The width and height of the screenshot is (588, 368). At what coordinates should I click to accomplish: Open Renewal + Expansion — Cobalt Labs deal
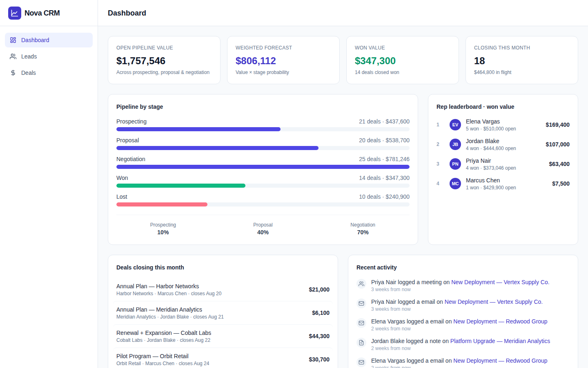[x=223, y=336]
